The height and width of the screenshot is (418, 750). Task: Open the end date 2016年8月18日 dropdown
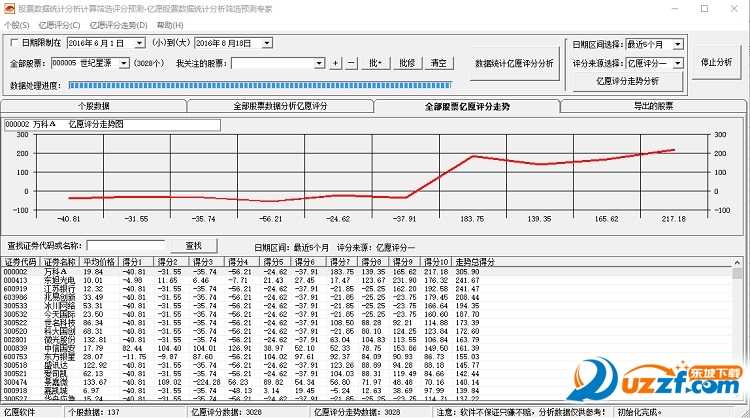pos(267,44)
